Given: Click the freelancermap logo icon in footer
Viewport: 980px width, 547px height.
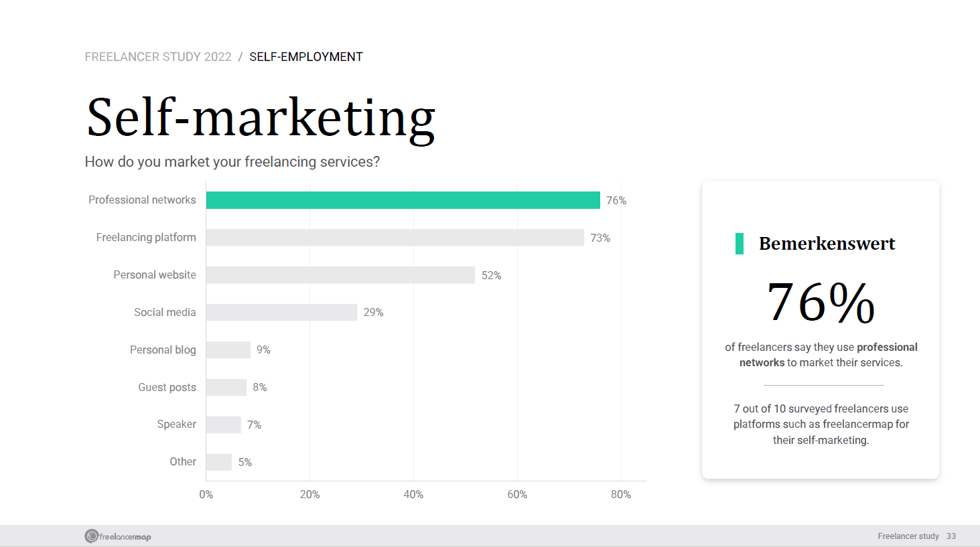Looking at the screenshot, I should coord(92,536).
